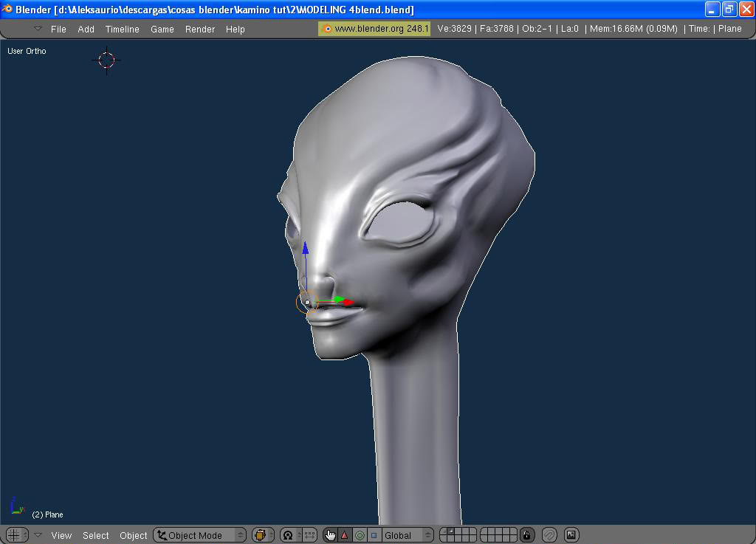Click the snap magnet icon

(549, 535)
